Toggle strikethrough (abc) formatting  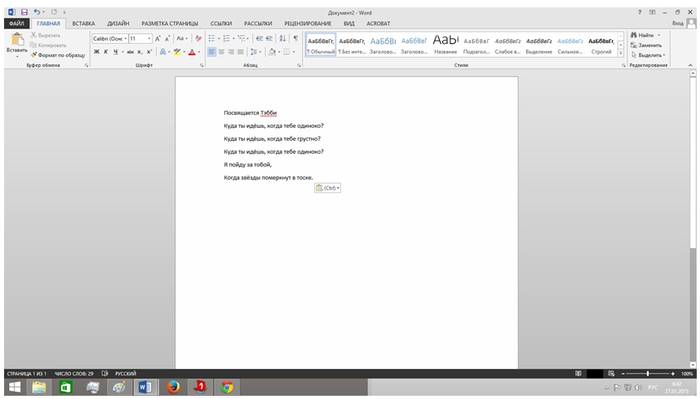click(x=130, y=52)
